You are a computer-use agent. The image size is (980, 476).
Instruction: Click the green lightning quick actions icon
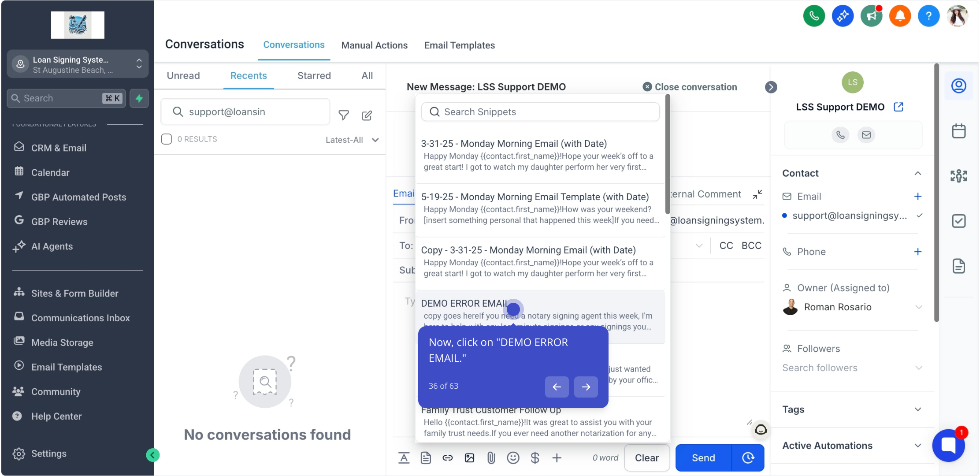[139, 98]
